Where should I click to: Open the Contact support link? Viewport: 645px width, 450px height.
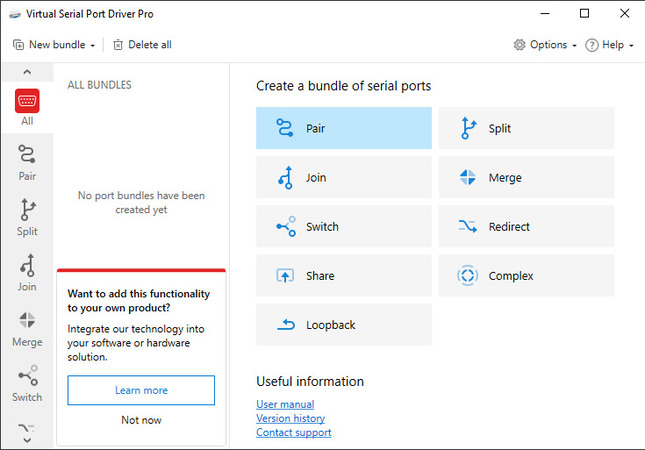point(294,432)
